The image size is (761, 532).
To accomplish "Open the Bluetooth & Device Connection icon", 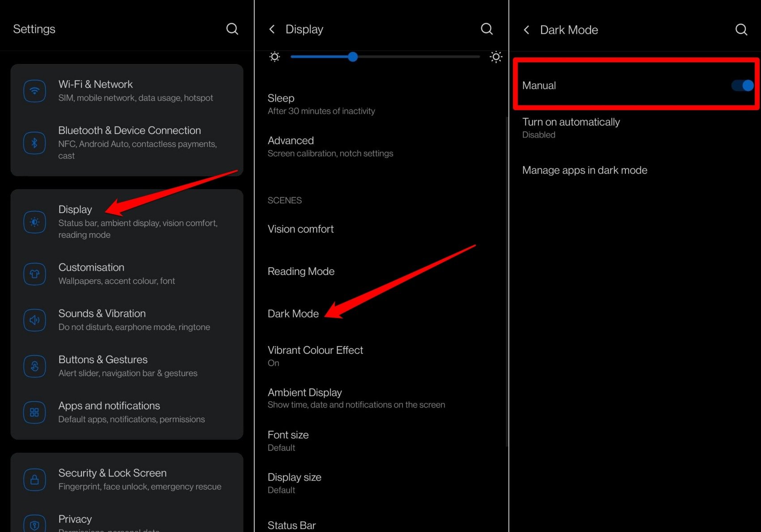I will [34, 143].
